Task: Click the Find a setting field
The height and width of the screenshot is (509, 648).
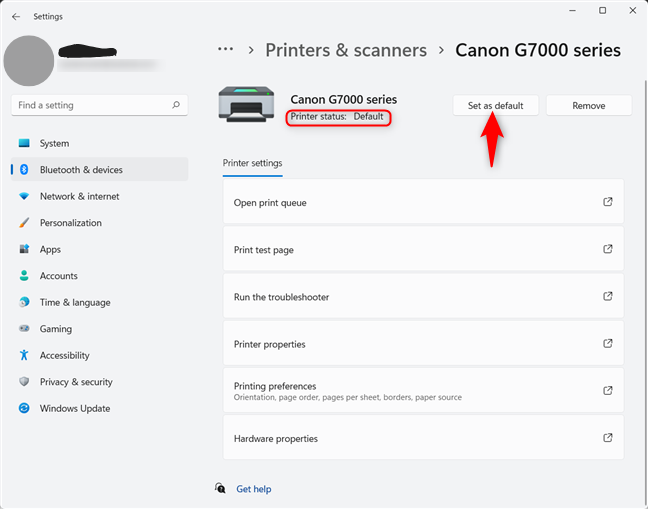Action: [100, 105]
